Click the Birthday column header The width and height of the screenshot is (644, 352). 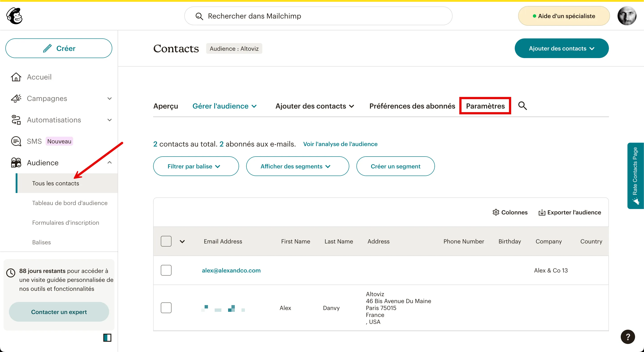(510, 241)
